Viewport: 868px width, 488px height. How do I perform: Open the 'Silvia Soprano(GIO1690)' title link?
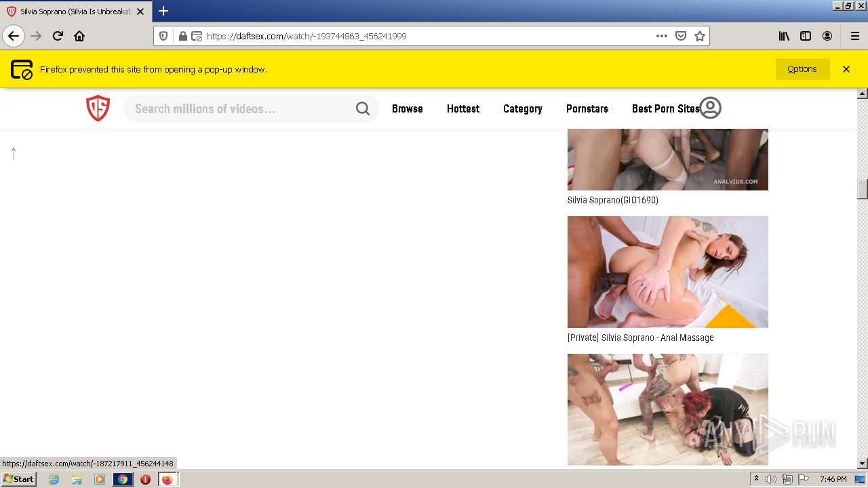pyautogui.click(x=613, y=200)
